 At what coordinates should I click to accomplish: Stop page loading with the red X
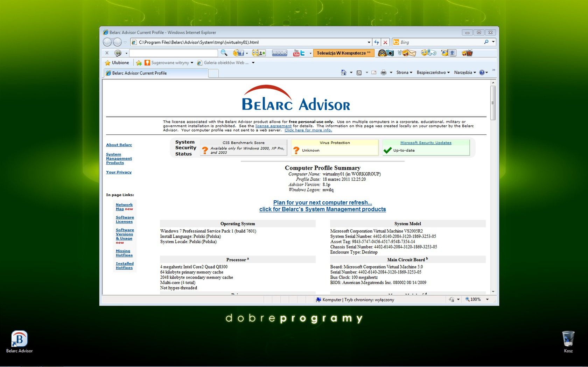385,42
